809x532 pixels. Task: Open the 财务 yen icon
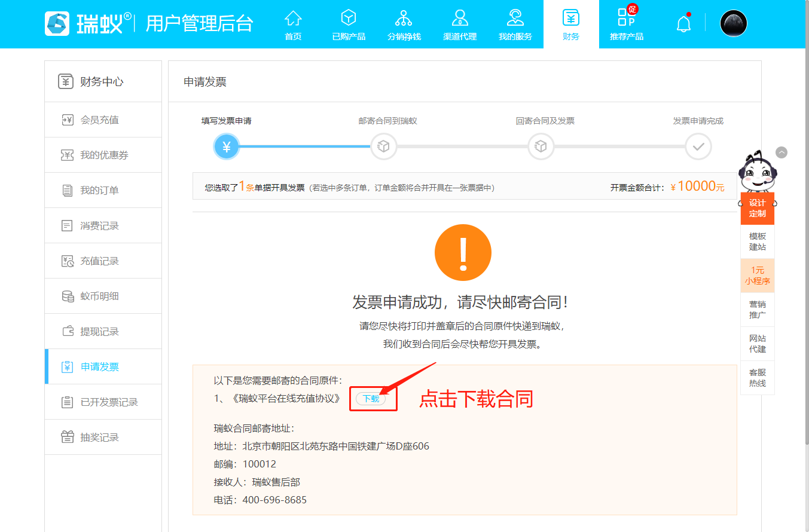click(x=571, y=17)
